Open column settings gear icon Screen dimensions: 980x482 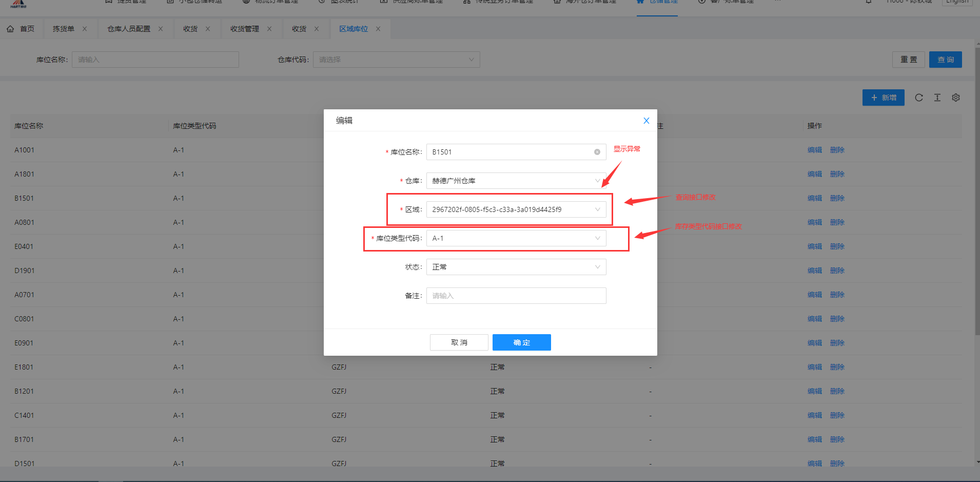pos(955,98)
